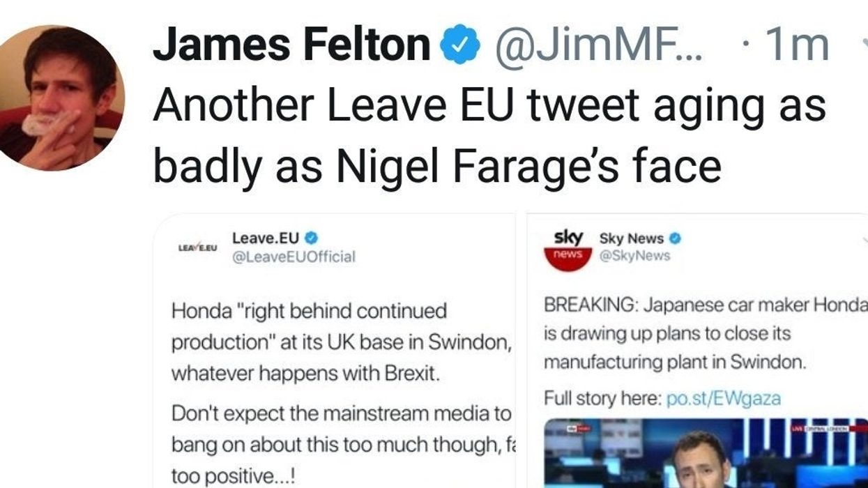Open the James Felton display name
This screenshot has height=488, width=868.
(291, 45)
